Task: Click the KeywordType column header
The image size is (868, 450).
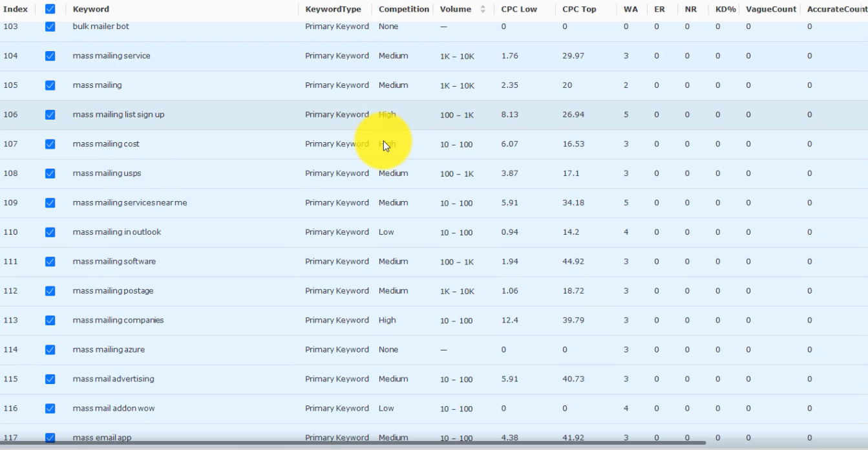Action: tap(333, 9)
